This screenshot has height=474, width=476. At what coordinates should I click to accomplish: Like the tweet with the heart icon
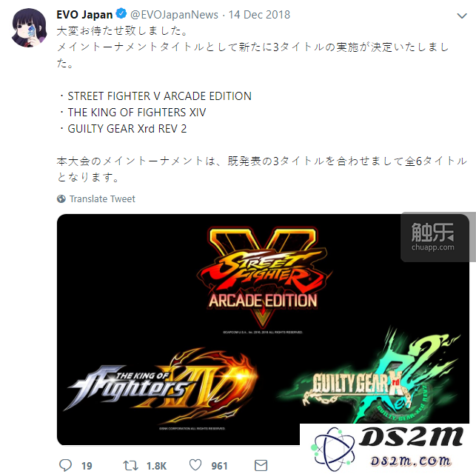[195, 465]
